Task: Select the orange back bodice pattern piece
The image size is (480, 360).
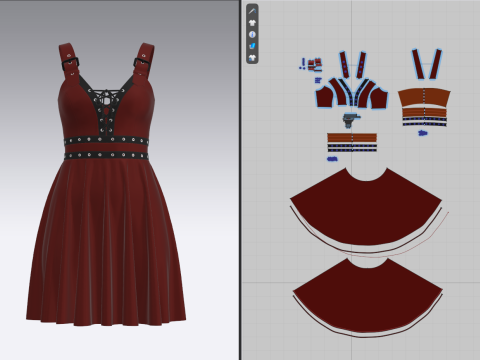Action: (x=424, y=97)
